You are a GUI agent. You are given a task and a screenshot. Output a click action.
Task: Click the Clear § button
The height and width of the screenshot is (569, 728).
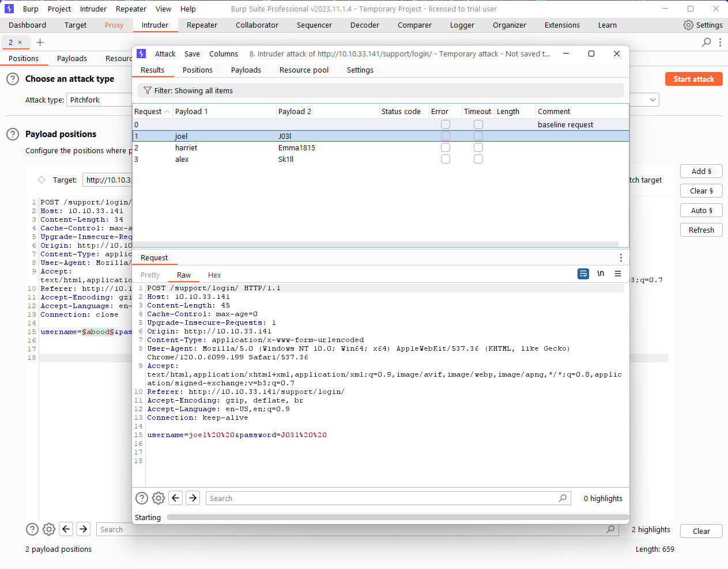tap(701, 191)
